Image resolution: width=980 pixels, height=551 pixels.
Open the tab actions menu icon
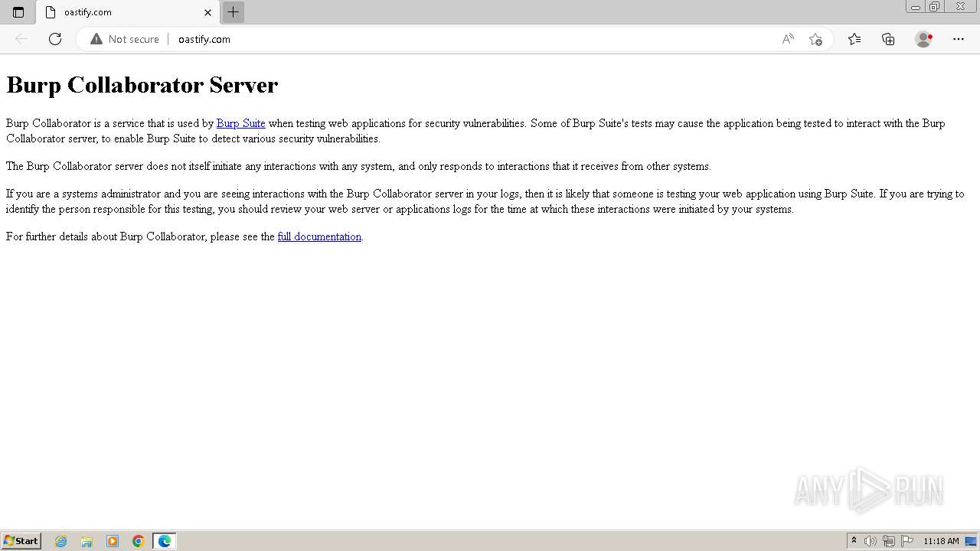pos(18,12)
